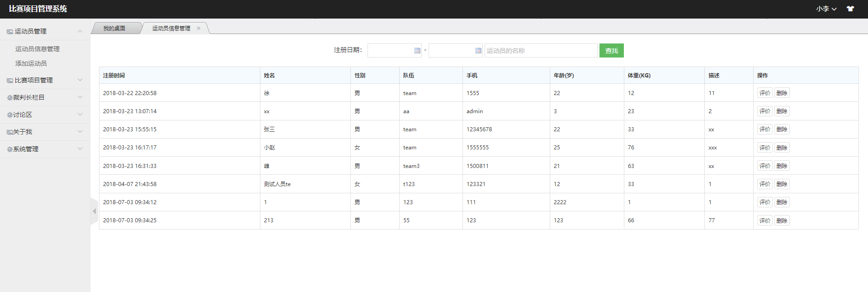
Task: Click the 姓名 column header
Action: (305, 76)
